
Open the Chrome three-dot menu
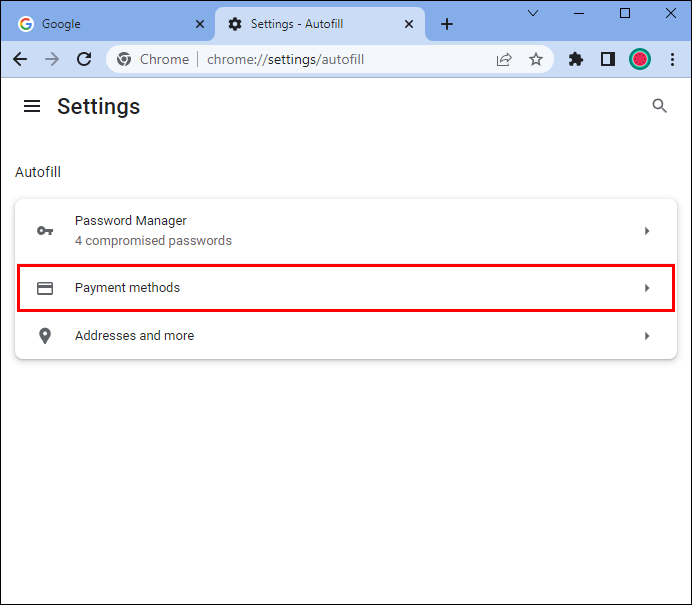(x=672, y=59)
